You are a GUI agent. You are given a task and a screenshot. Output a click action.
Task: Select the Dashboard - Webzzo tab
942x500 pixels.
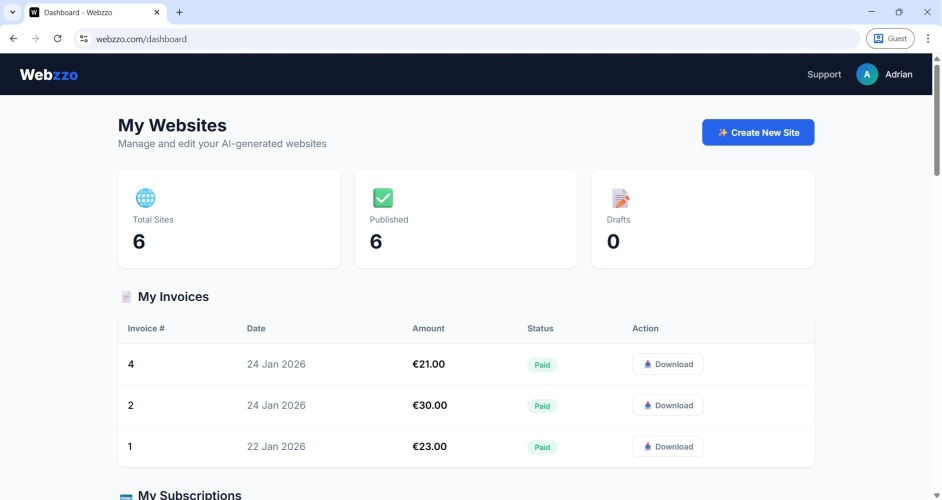click(96, 12)
